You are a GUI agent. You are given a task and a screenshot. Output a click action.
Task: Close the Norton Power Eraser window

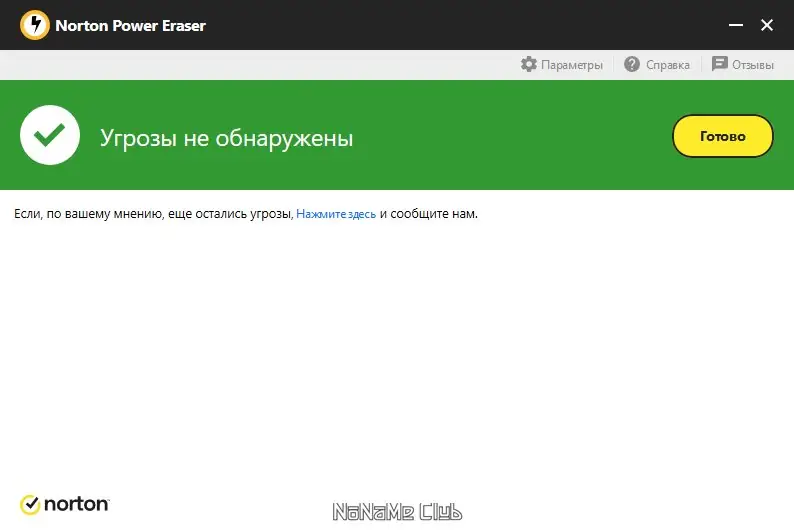[x=767, y=25]
